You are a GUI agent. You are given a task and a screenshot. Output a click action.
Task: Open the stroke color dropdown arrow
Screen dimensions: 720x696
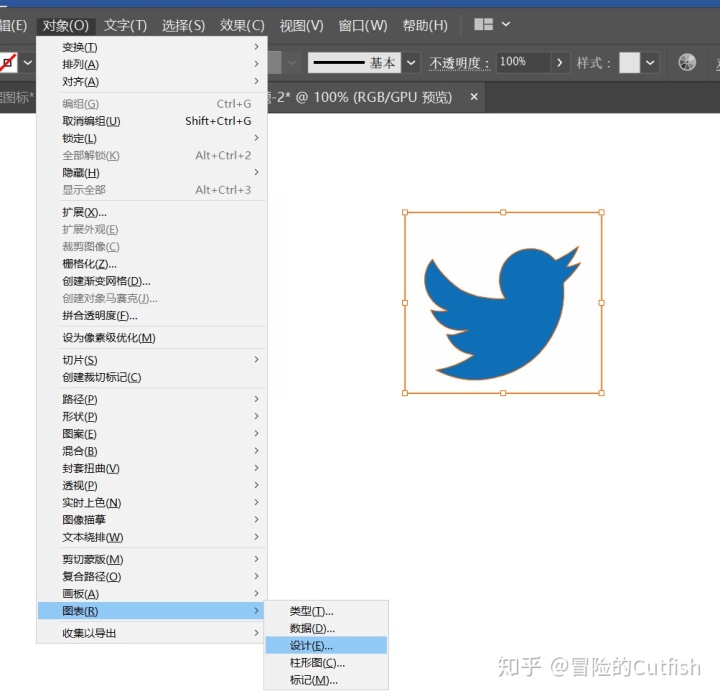point(28,62)
